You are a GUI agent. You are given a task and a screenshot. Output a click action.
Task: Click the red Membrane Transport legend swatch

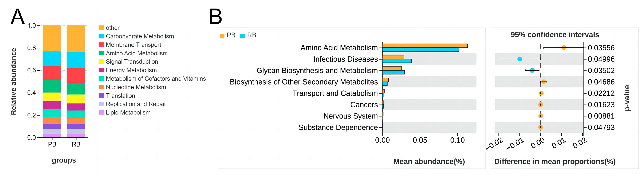coord(101,44)
